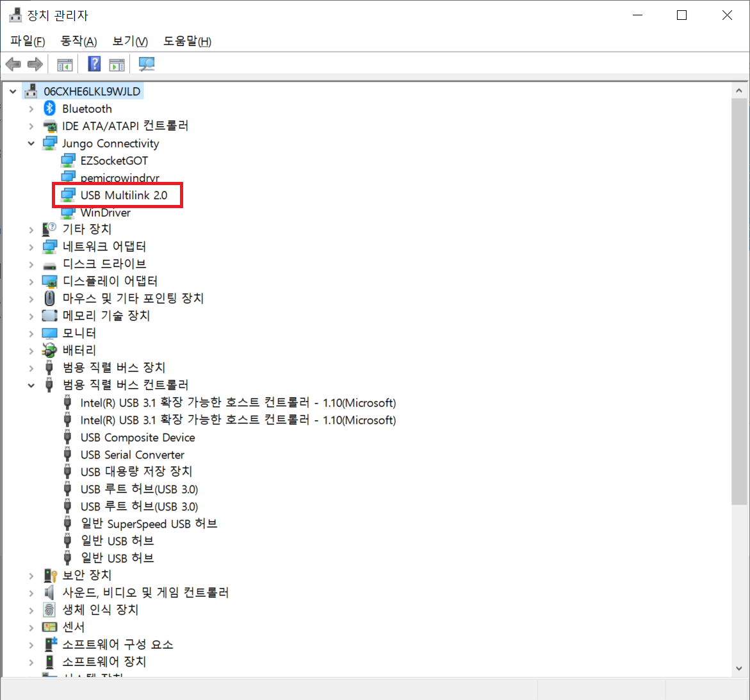Click the Bluetooth device category icon
This screenshot has width=750, height=700.
[49, 108]
